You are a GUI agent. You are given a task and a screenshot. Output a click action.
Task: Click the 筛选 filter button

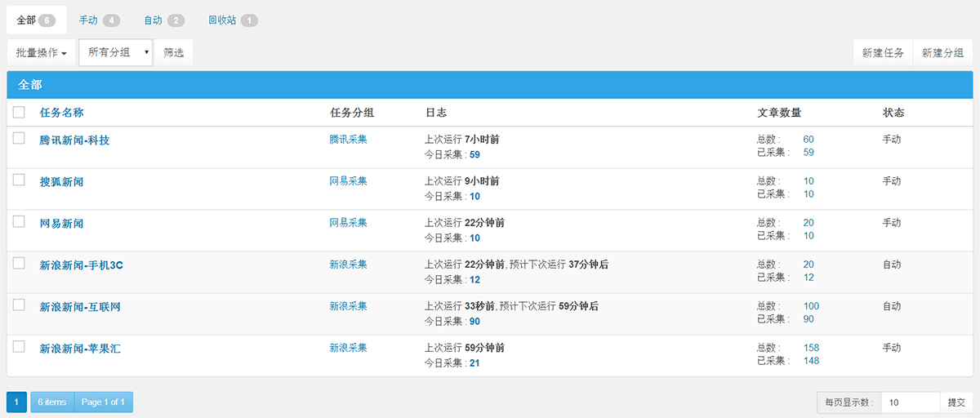(x=173, y=52)
